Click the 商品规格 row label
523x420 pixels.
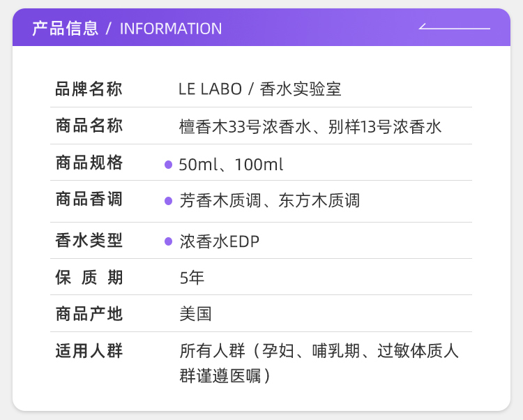point(89,163)
